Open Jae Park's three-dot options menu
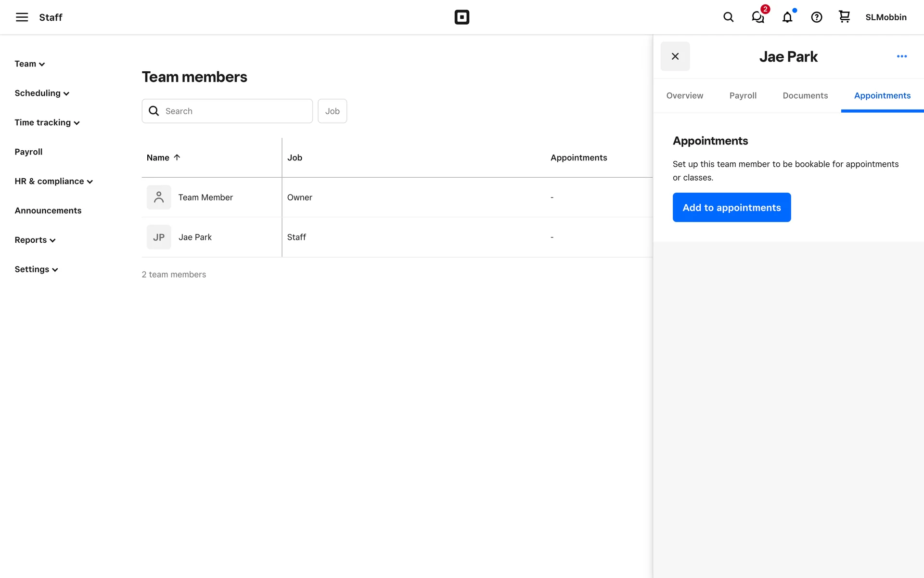This screenshot has width=924, height=578. tap(902, 56)
